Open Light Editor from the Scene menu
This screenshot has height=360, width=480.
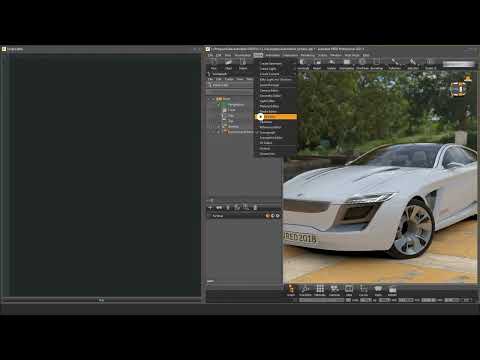coord(267,101)
